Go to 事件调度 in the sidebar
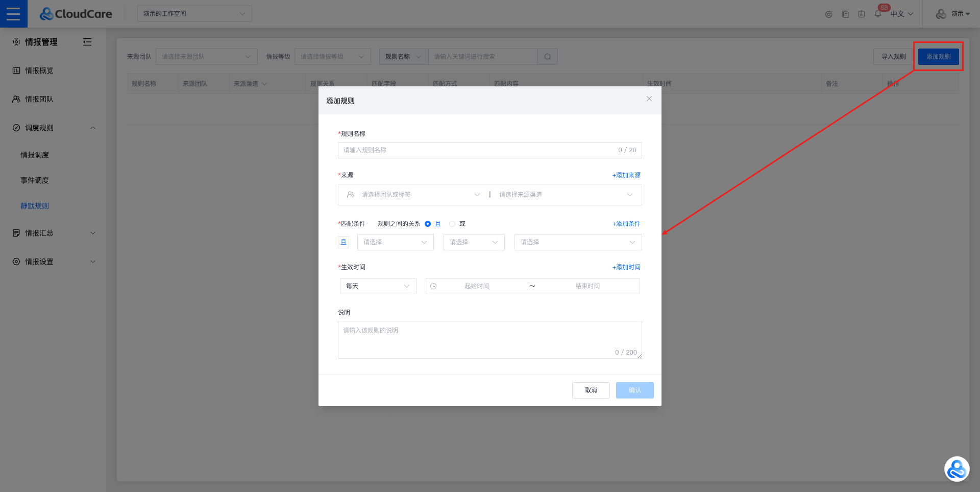The image size is (980, 492). [x=35, y=180]
